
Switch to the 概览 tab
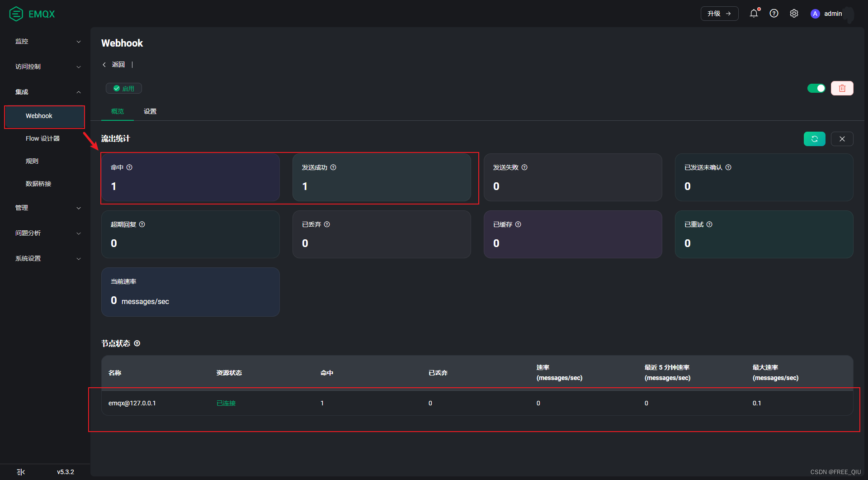[x=118, y=111]
